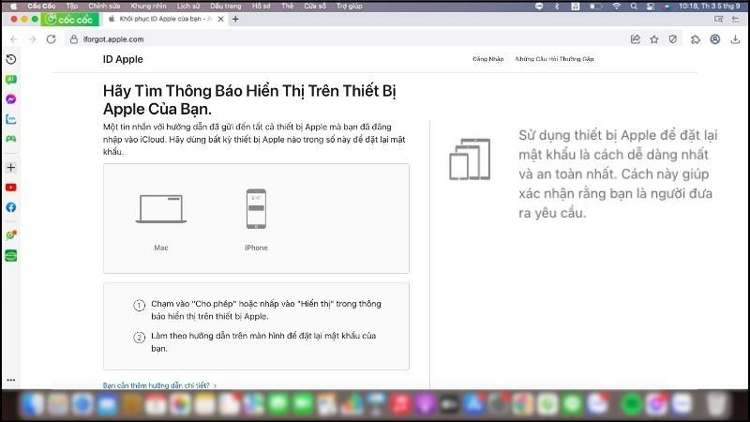Click the share page icon in address bar
Image resolution: width=750 pixels, height=422 pixels.
[635, 39]
